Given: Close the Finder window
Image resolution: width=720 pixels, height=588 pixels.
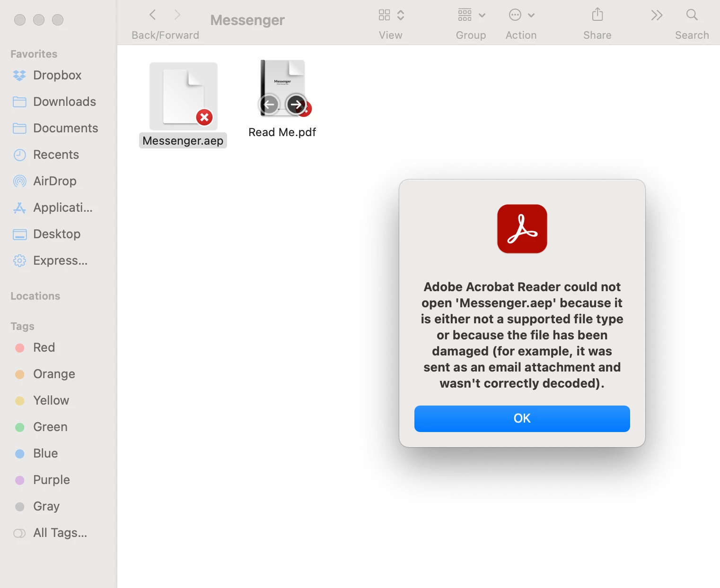Looking at the screenshot, I should point(20,20).
